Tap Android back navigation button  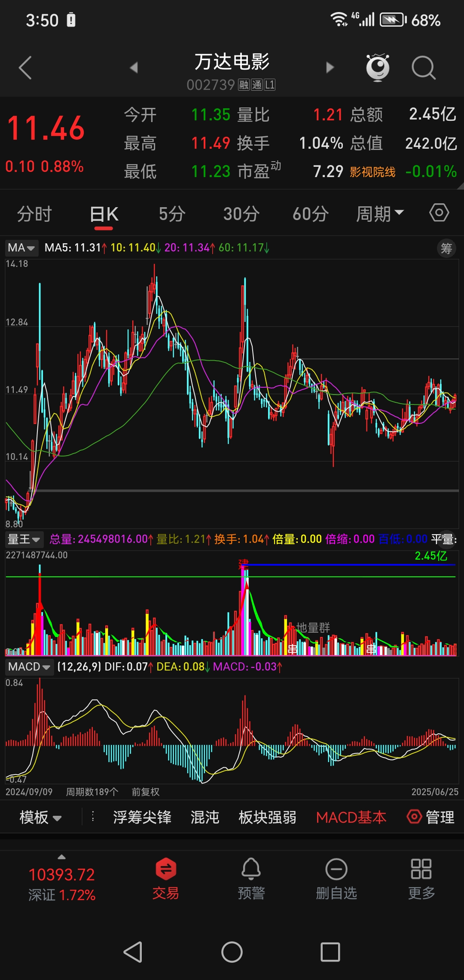click(133, 952)
